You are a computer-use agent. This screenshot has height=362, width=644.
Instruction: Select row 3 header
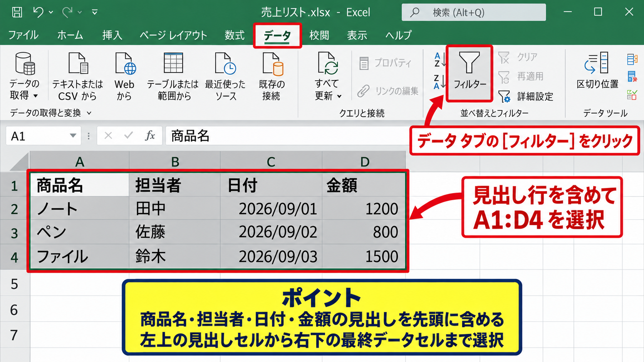coord(15,232)
